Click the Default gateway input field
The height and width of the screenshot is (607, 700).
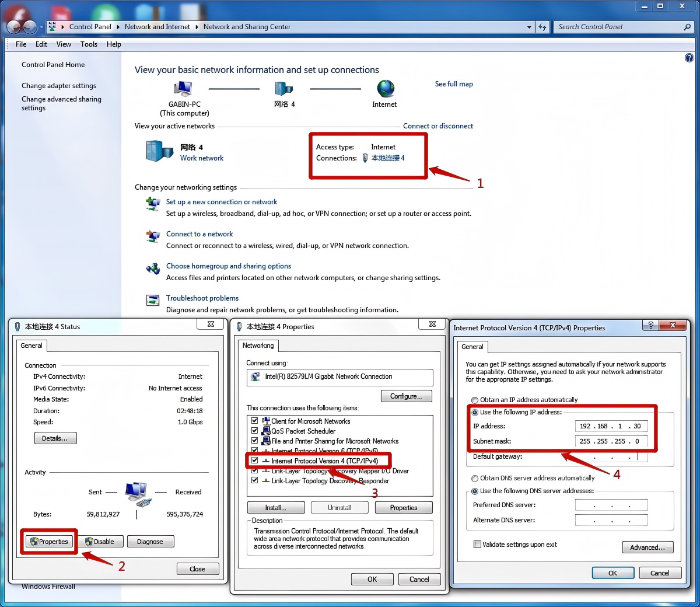point(611,457)
